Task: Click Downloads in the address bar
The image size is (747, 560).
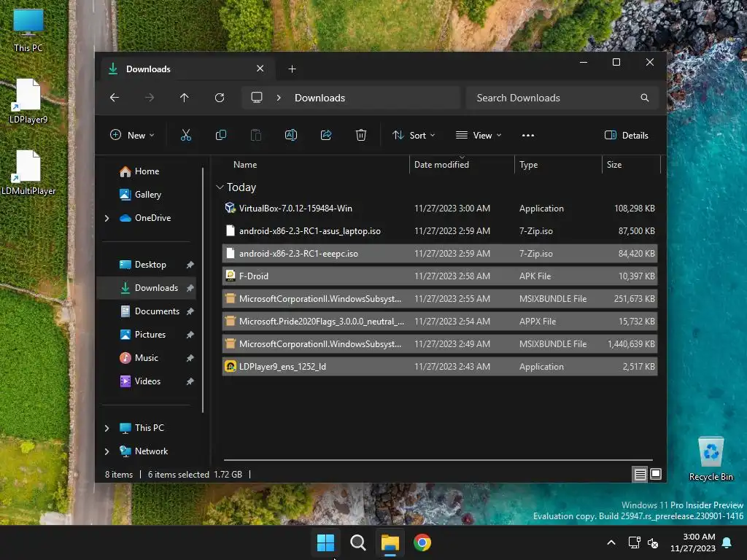Action: pos(320,98)
